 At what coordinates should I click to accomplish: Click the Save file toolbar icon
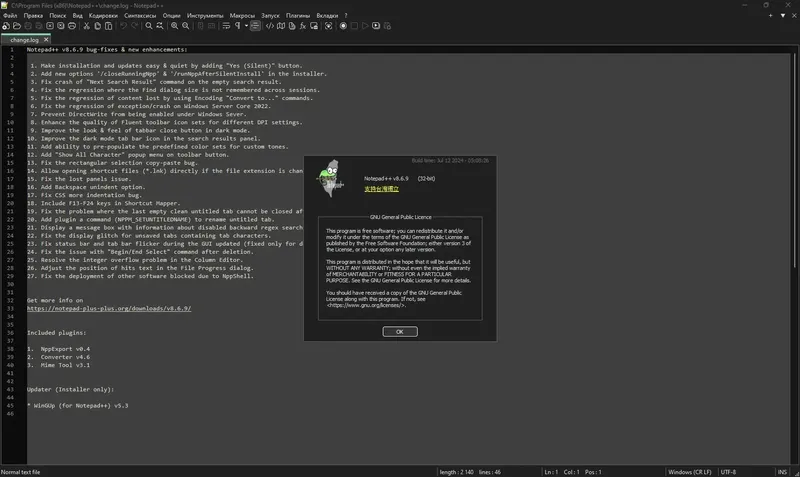pyautogui.click(x=28, y=26)
